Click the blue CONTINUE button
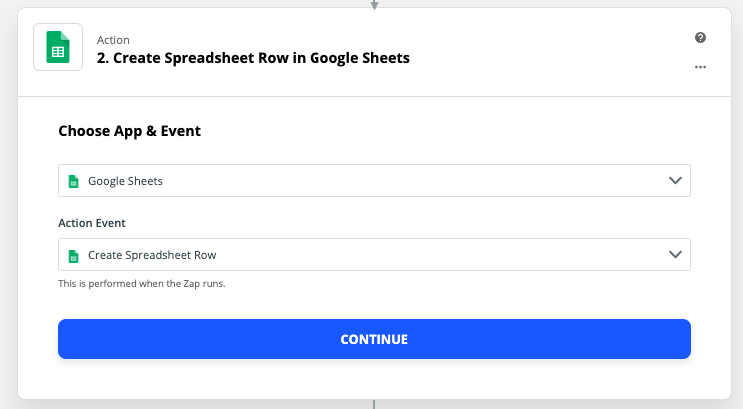The height and width of the screenshot is (409, 743). pos(374,339)
